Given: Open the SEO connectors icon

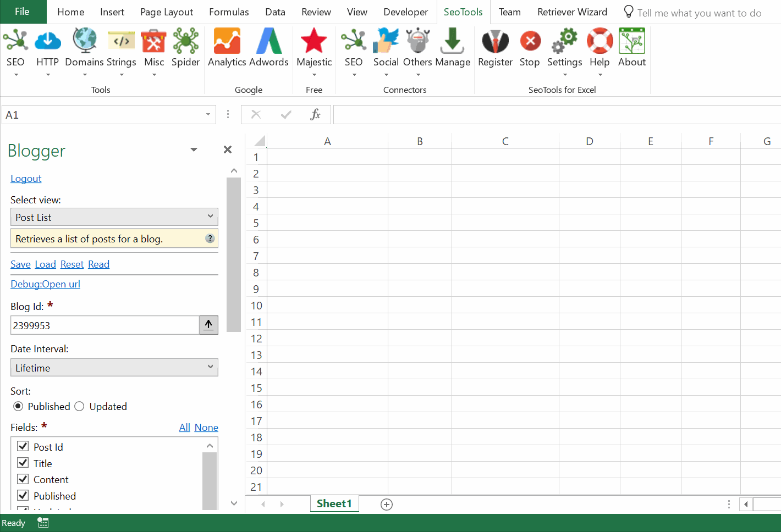Looking at the screenshot, I should pos(354,41).
